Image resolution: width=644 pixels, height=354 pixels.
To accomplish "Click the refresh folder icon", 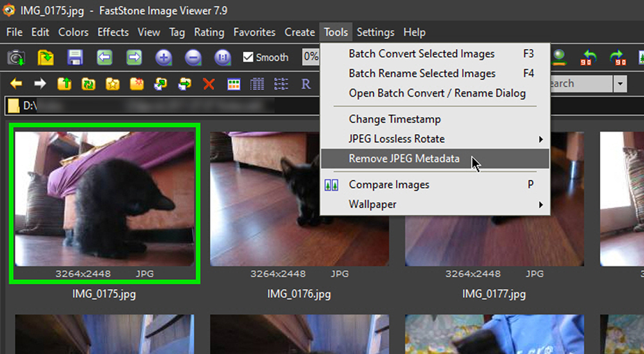I will point(88,84).
